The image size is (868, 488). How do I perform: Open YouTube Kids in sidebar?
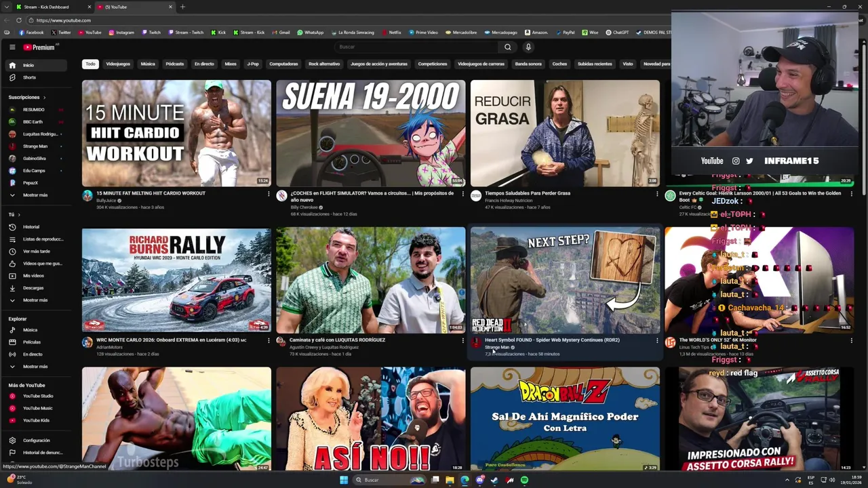pos(36,420)
